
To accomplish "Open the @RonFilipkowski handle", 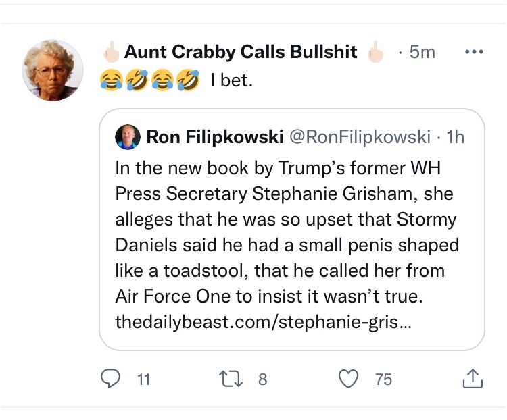I will (359, 137).
